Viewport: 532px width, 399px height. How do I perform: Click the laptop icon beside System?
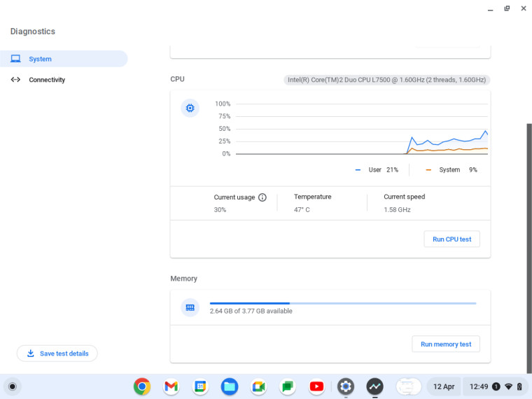tap(15, 59)
